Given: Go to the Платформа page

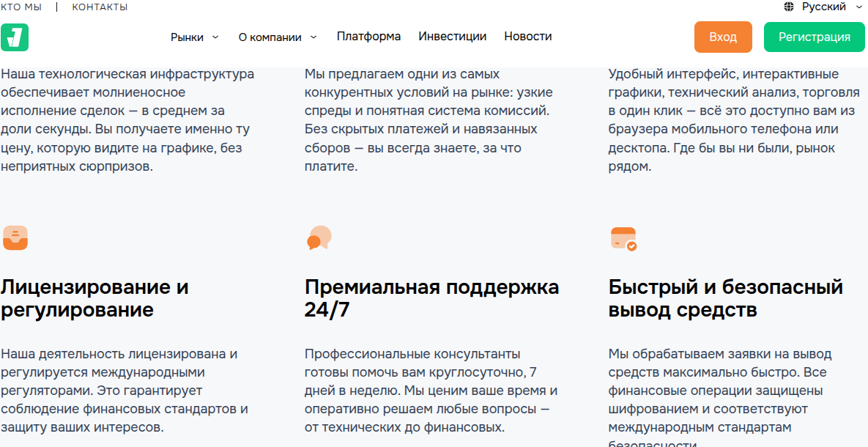Looking at the screenshot, I should pos(368,37).
